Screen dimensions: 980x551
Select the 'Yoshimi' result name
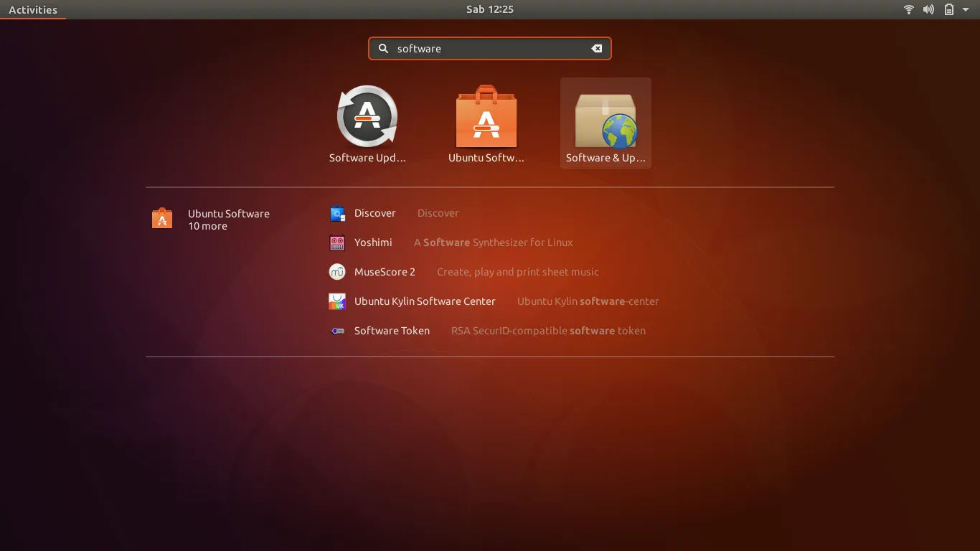373,242
